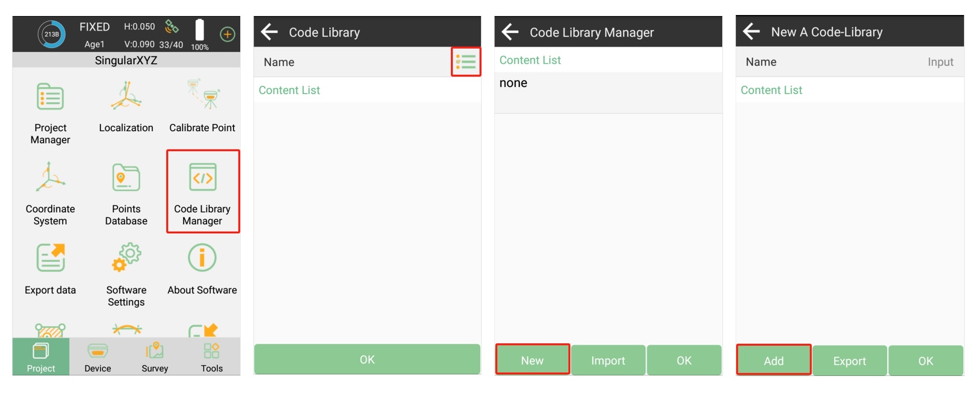
Task: Switch to the Tools tab
Action: tap(212, 357)
